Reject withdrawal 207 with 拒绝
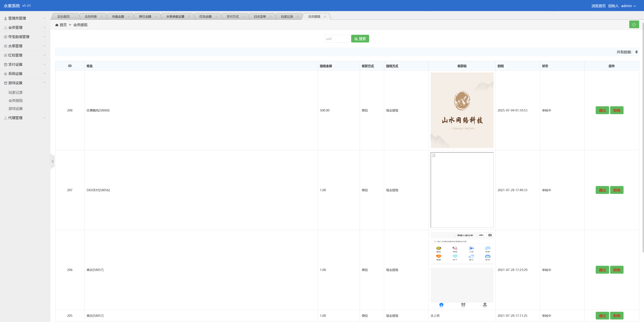644x322 pixels. (616, 190)
